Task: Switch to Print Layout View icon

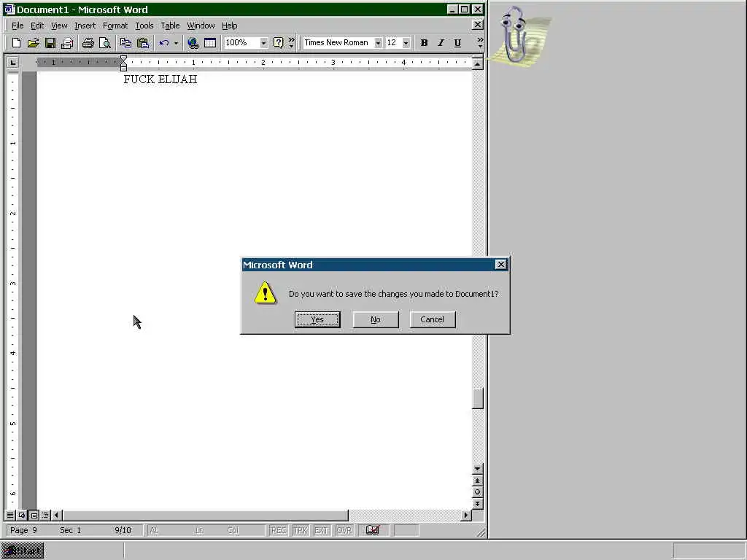Action: tap(34, 516)
